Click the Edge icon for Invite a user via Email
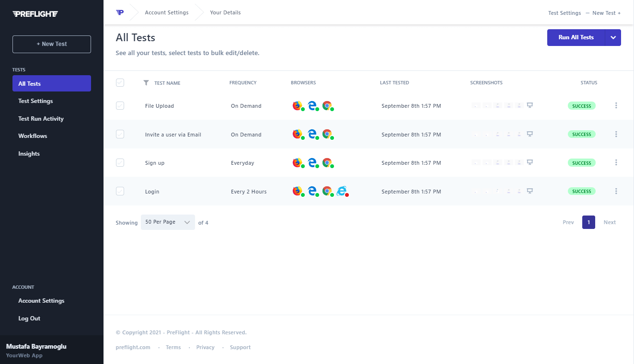Image resolution: width=634 pixels, height=364 pixels. pyautogui.click(x=312, y=134)
